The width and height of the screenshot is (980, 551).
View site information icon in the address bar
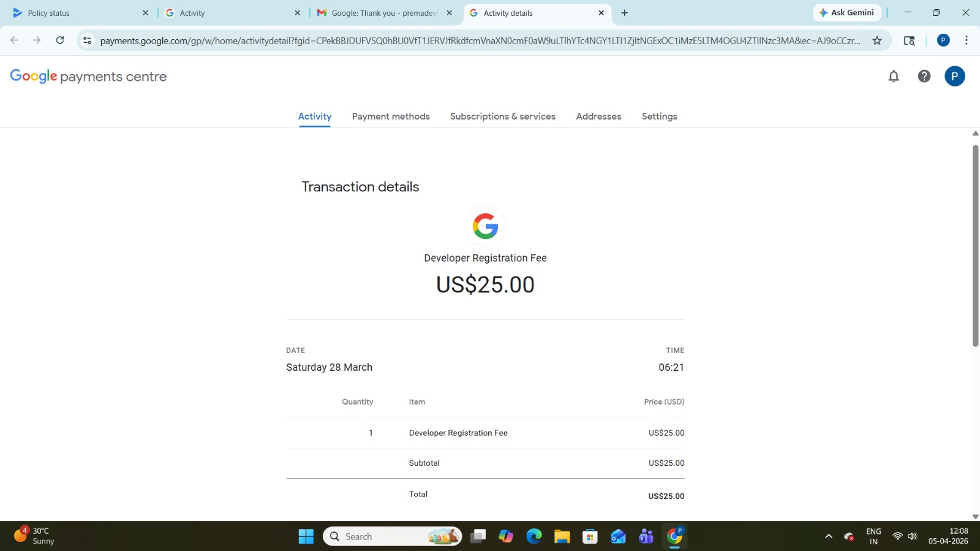[88, 40]
